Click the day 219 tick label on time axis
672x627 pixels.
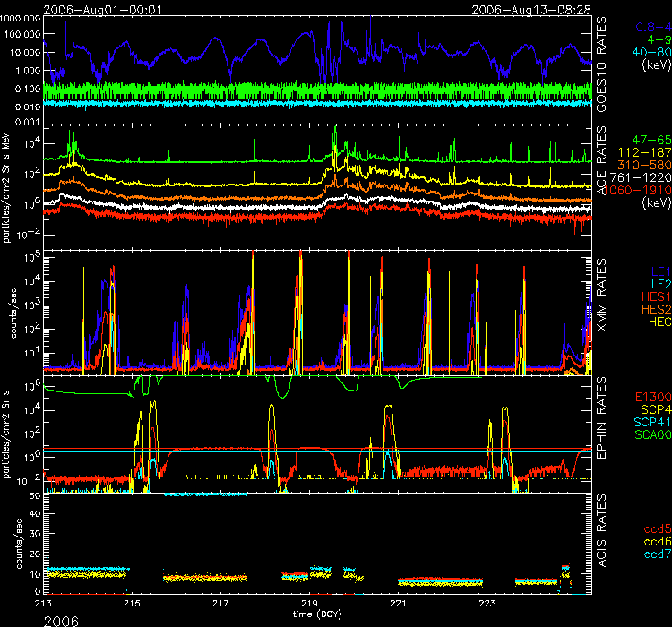309,606
